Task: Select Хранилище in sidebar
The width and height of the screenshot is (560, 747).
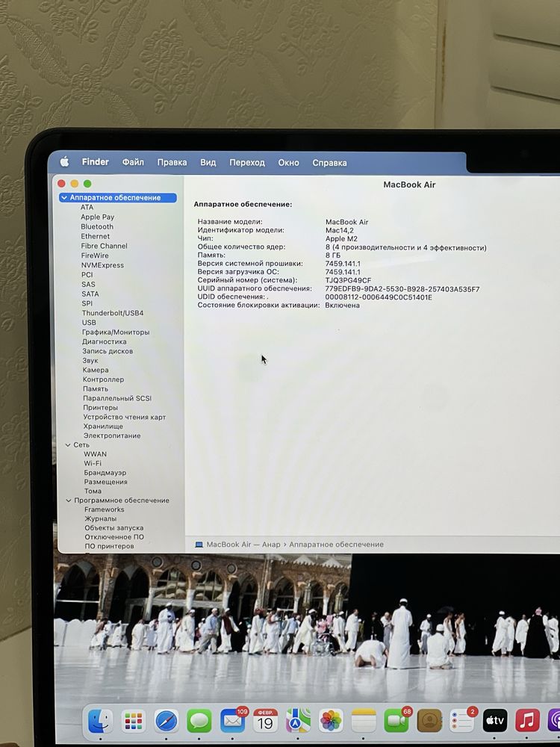Action: pyautogui.click(x=103, y=427)
